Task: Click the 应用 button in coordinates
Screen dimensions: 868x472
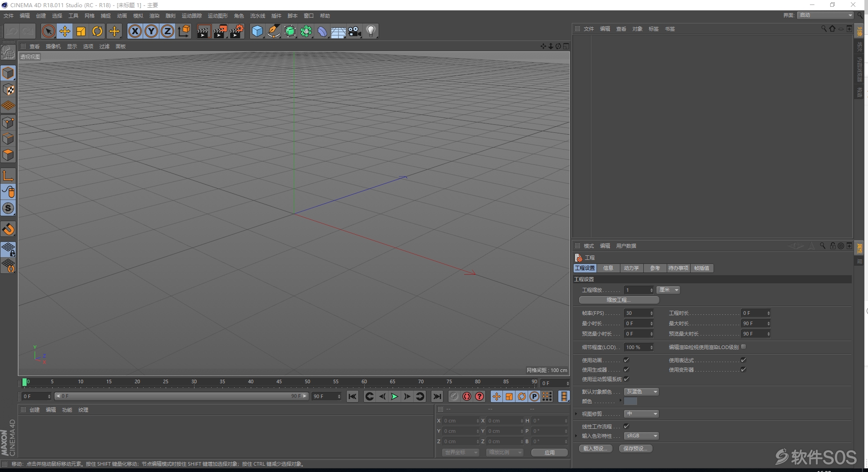Action: [x=550, y=453]
